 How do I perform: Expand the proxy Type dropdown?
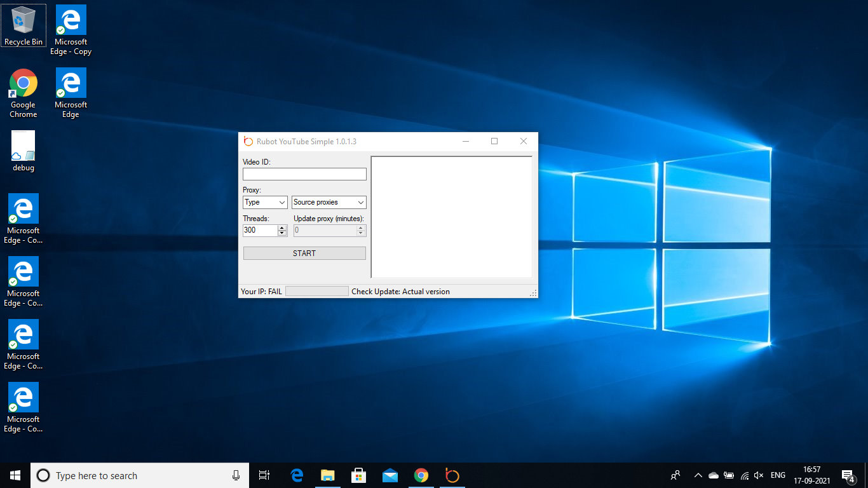tap(265, 202)
